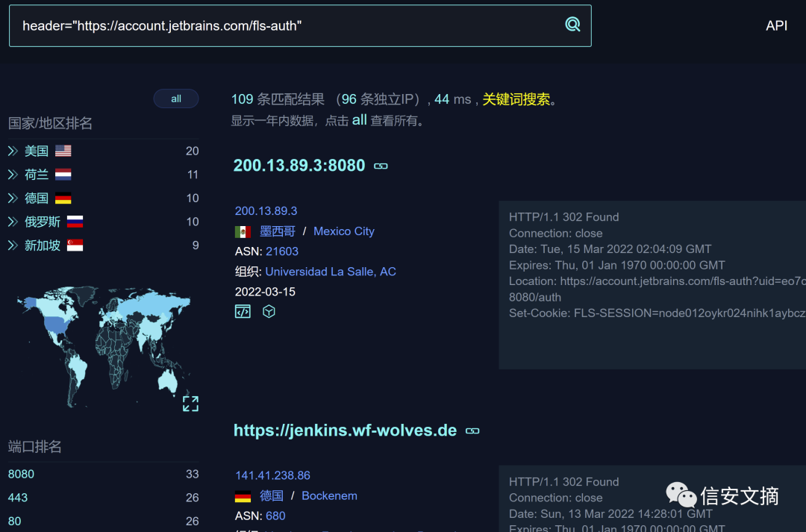Select port 8080 in port ranking
This screenshot has width=806, height=532.
tap(22, 474)
